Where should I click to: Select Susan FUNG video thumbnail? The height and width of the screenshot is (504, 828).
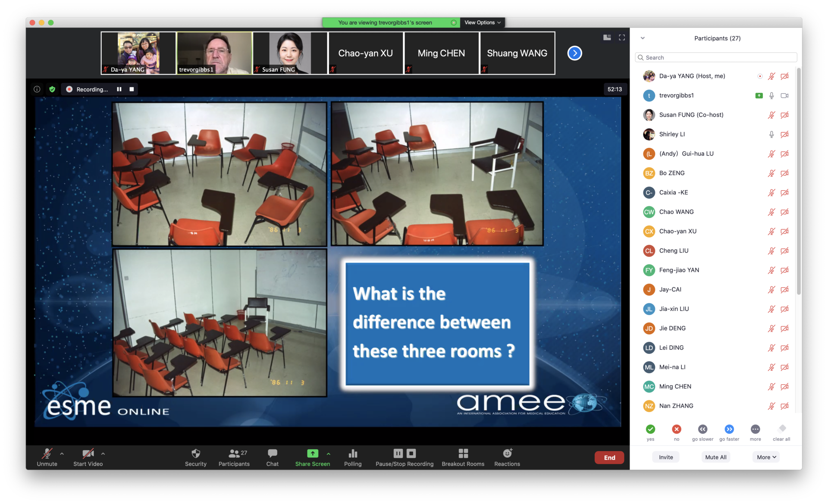click(290, 53)
